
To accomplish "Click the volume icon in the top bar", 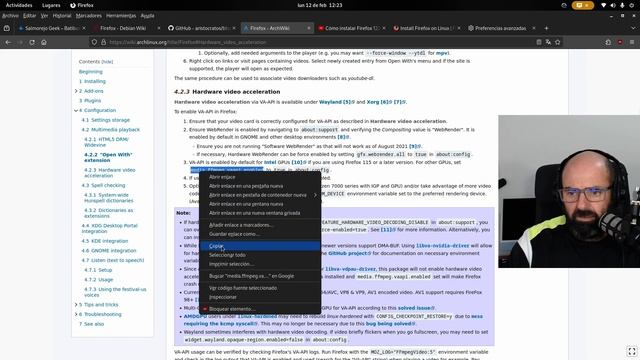I will [x=613, y=5].
